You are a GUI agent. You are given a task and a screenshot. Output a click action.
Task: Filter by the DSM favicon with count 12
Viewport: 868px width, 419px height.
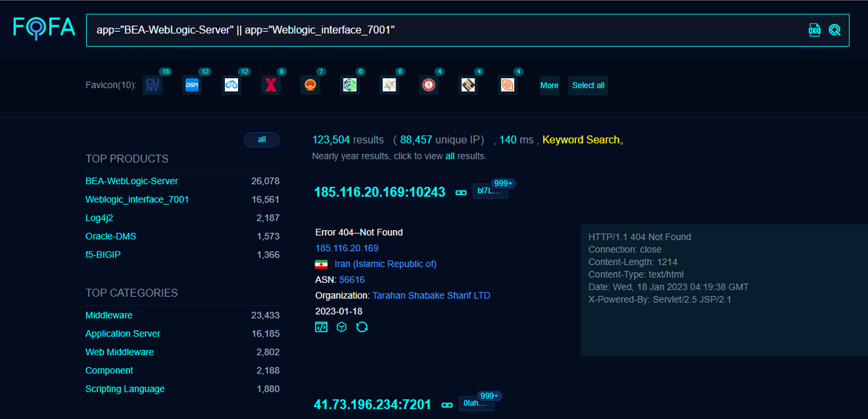tap(192, 85)
